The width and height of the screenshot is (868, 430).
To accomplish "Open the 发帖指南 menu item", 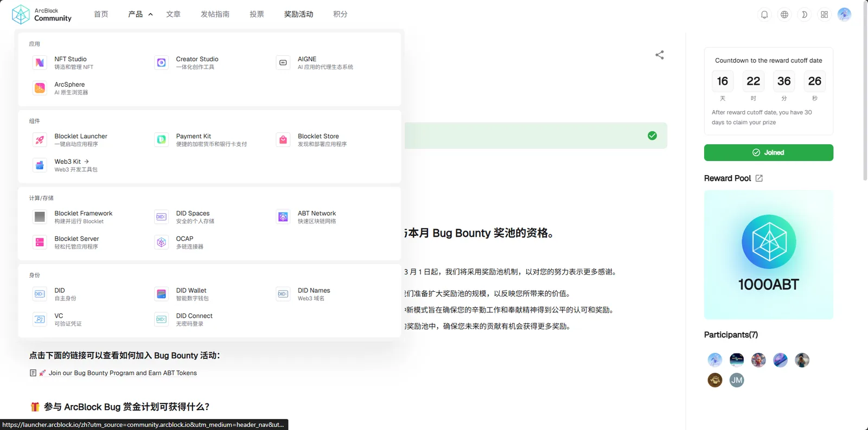I will [x=215, y=14].
